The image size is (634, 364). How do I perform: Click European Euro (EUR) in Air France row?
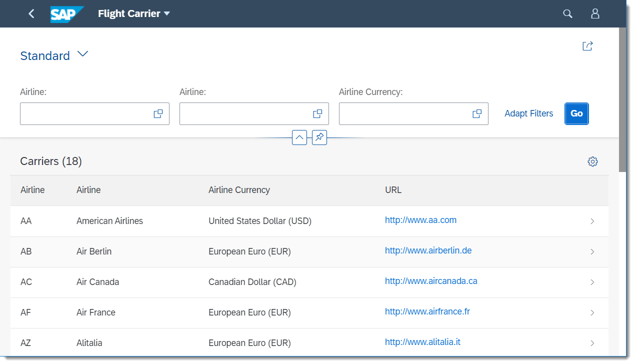point(249,312)
